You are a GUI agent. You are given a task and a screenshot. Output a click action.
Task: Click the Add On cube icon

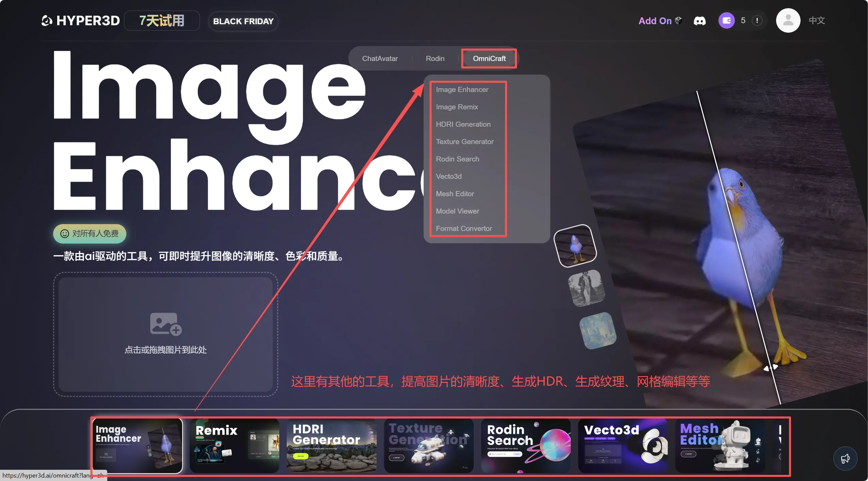(x=678, y=20)
